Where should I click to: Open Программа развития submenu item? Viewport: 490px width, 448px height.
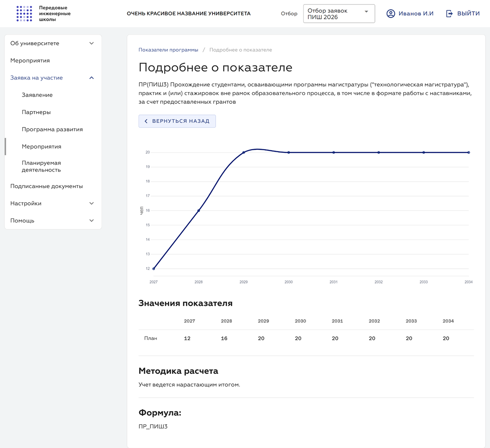click(52, 129)
